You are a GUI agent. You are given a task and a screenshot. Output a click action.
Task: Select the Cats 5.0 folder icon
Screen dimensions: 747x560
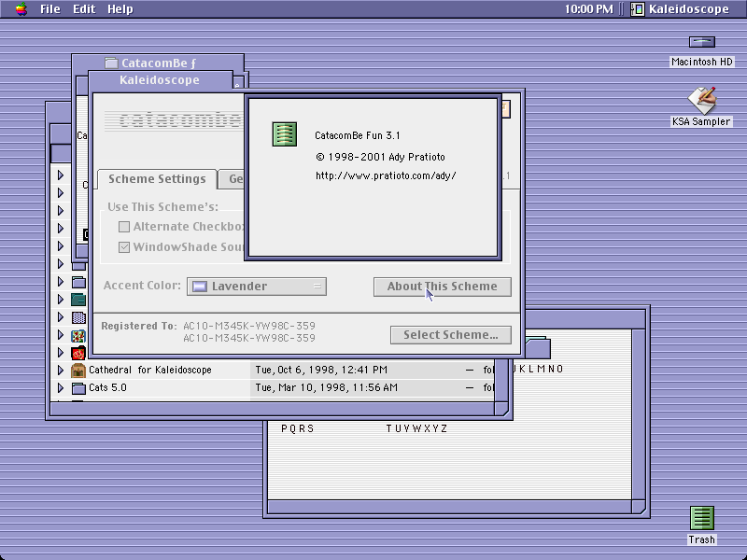point(78,388)
